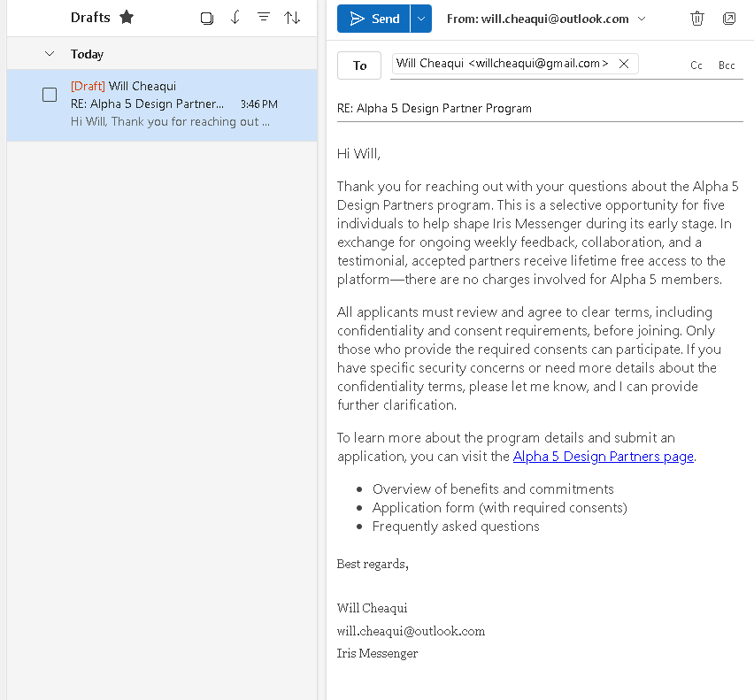Click the To button to pick recipients
This screenshot has width=754, height=700.
(359, 65)
